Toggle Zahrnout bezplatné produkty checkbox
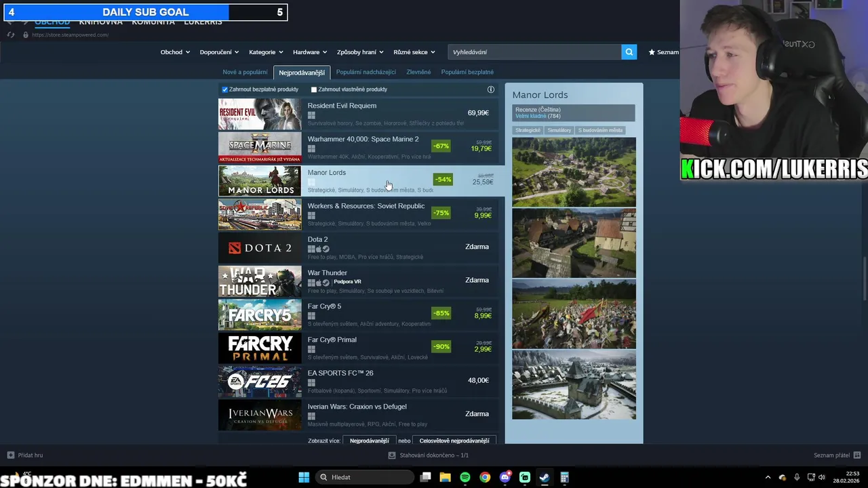 [x=225, y=89]
